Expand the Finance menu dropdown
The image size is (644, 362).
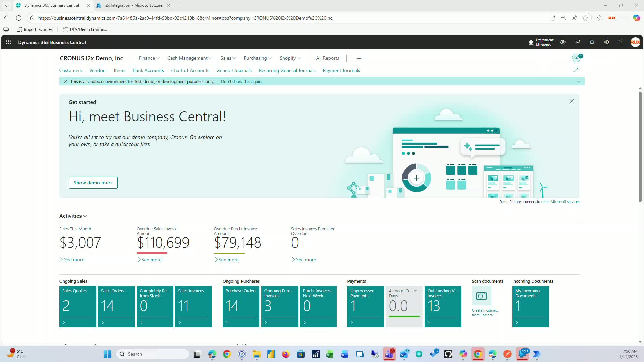point(149,58)
